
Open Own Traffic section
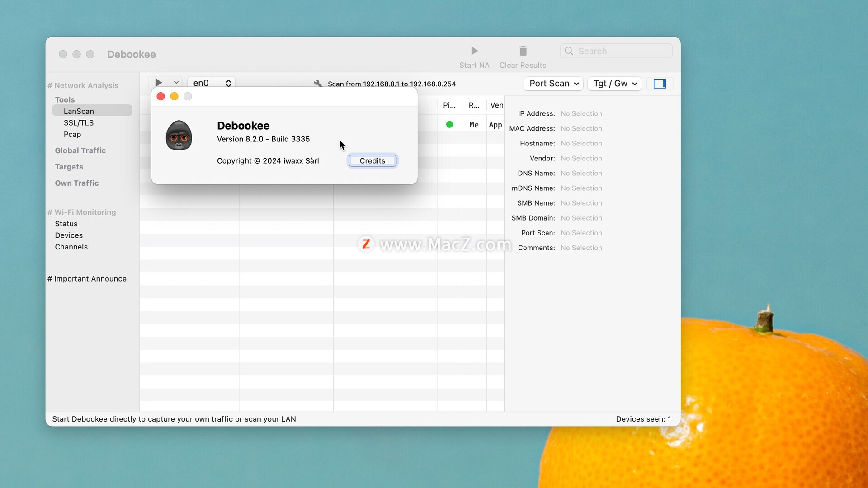click(x=77, y=183)
